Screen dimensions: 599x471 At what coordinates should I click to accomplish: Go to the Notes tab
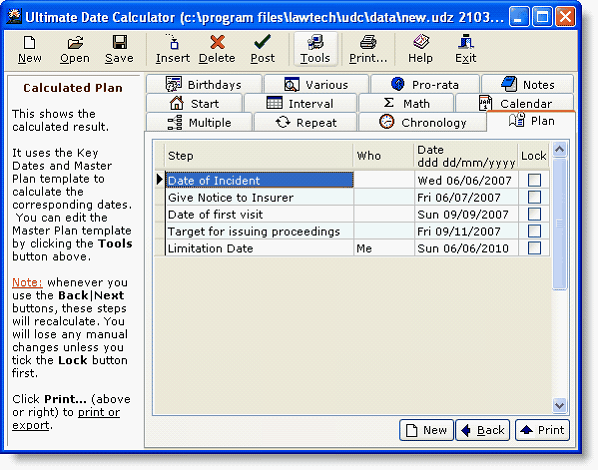click(x=528, y=84)
